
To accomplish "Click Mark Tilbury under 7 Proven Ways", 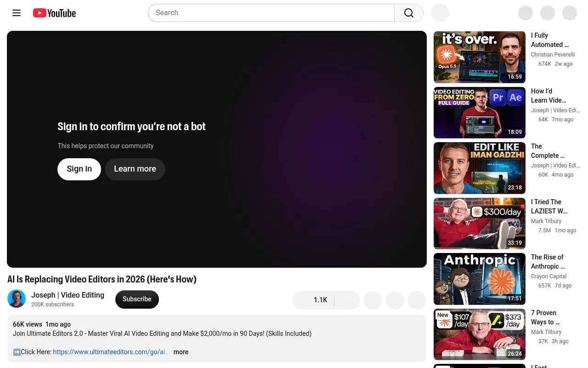I will [x=546, y=332].
